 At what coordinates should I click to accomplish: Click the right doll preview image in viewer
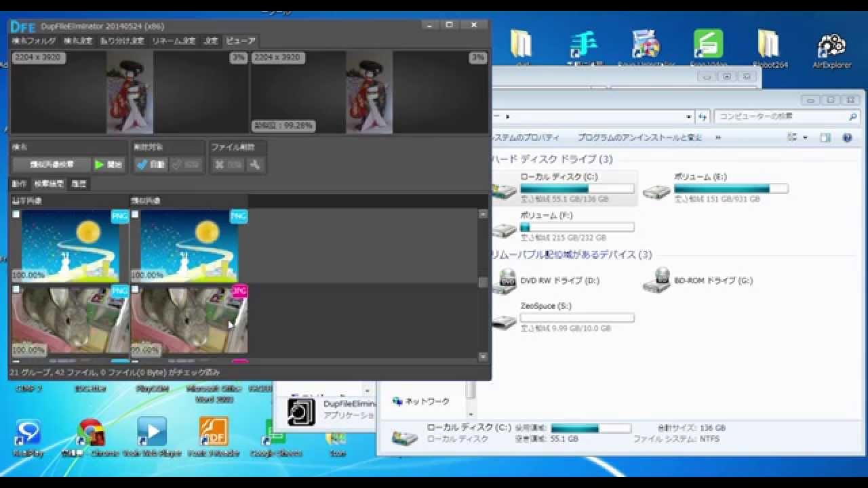point(369,92)
